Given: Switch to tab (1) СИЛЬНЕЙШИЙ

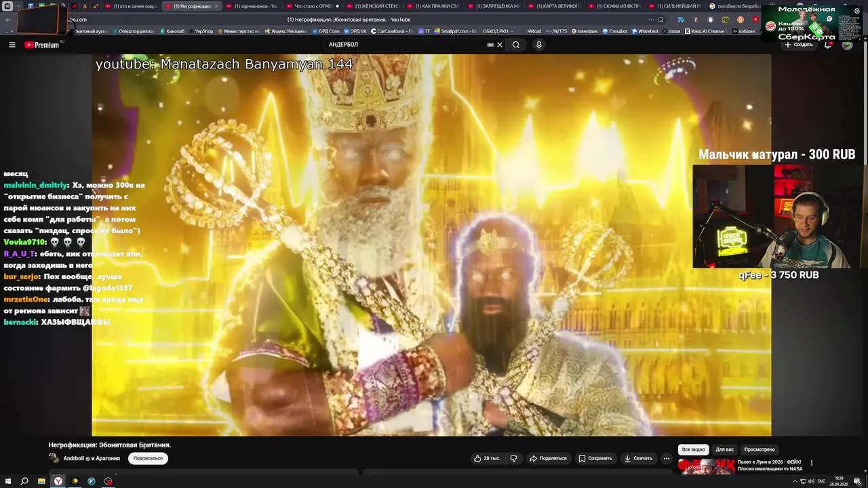Looking at the screenshot, I should pos(676,6).
